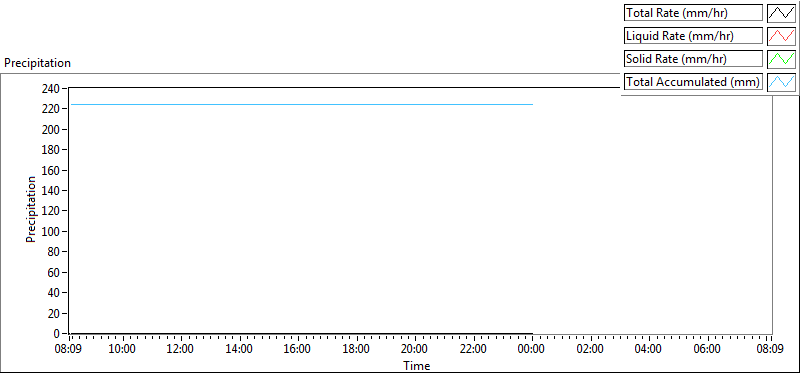800x373 pixels.
Task: Click the Solid Rate green line icon
Action: point(781,59)
